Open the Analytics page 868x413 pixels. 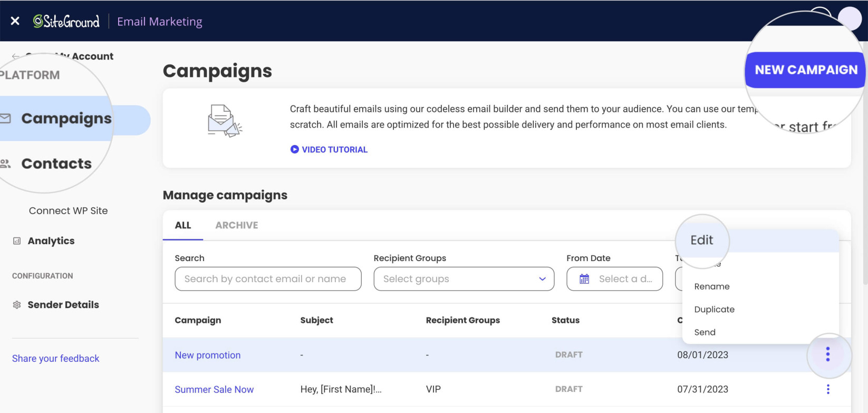(x=51, y=241)
